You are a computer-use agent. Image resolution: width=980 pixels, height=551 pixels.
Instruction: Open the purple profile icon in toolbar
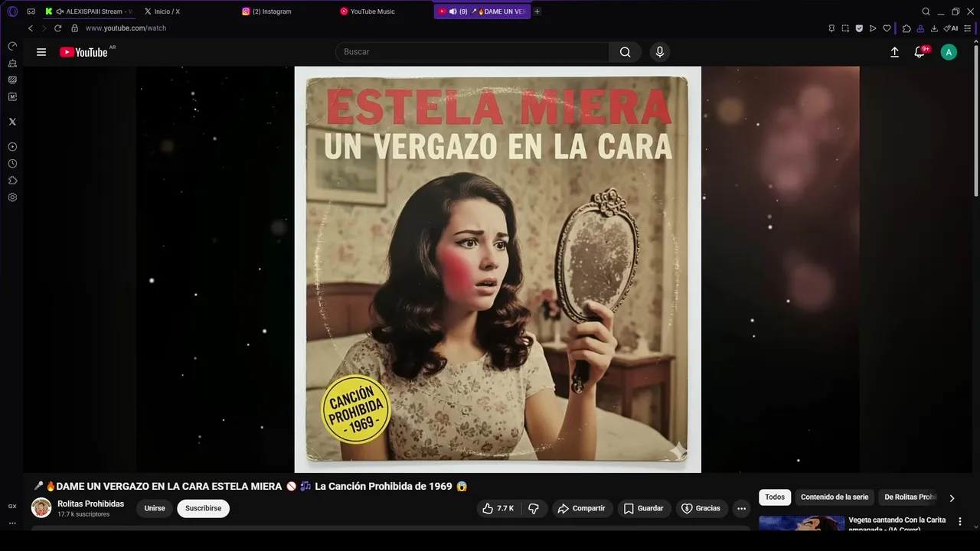point(920,28)
